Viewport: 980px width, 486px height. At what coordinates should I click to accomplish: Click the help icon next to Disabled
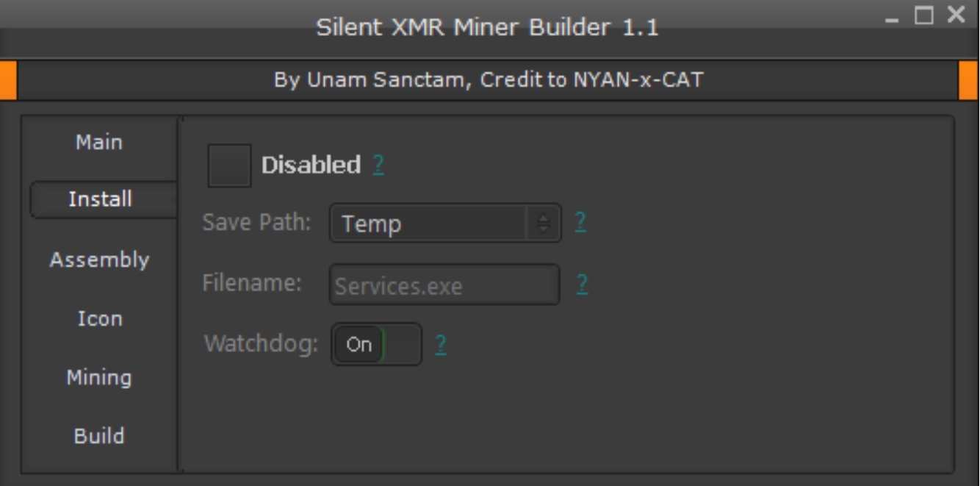[x=378, y=165]
